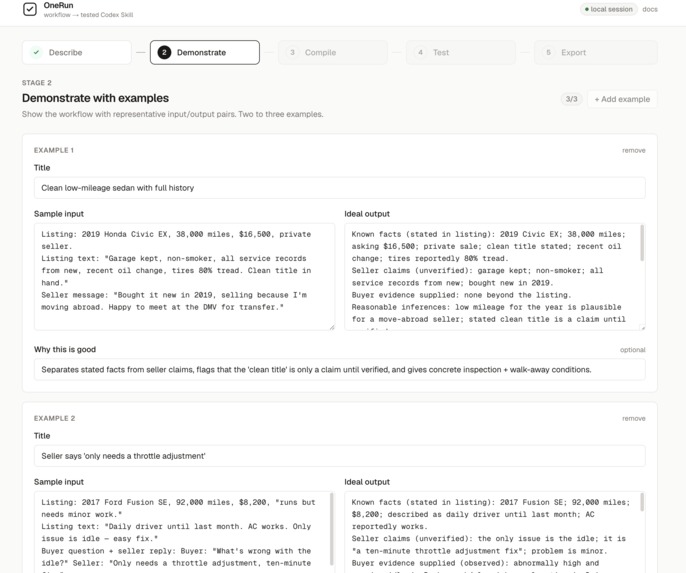This screenshot has height=573, width=686.
Task: Click the Example 2 Ideal output label
Action: pyautogui.click(x=367, y=482)
